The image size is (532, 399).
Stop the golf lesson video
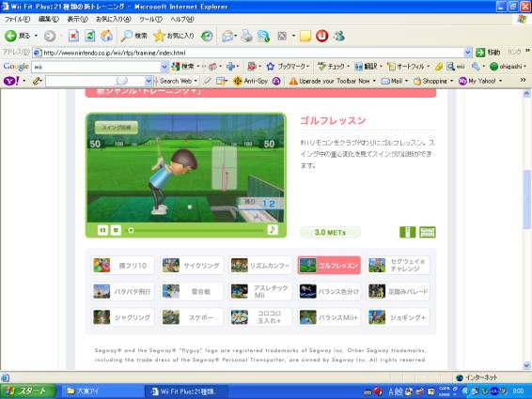pyautogui.click(x=116, y=231)
